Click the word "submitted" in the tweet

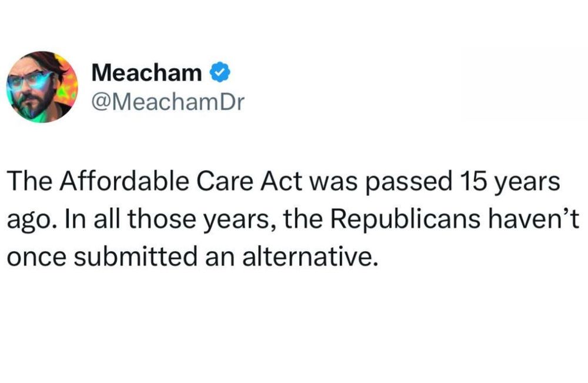tap(135, 257)
